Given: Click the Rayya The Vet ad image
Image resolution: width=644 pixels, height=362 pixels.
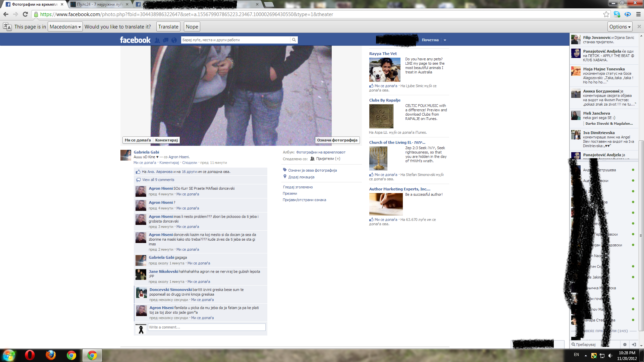Looking at the screenshot, I should 385,70.
